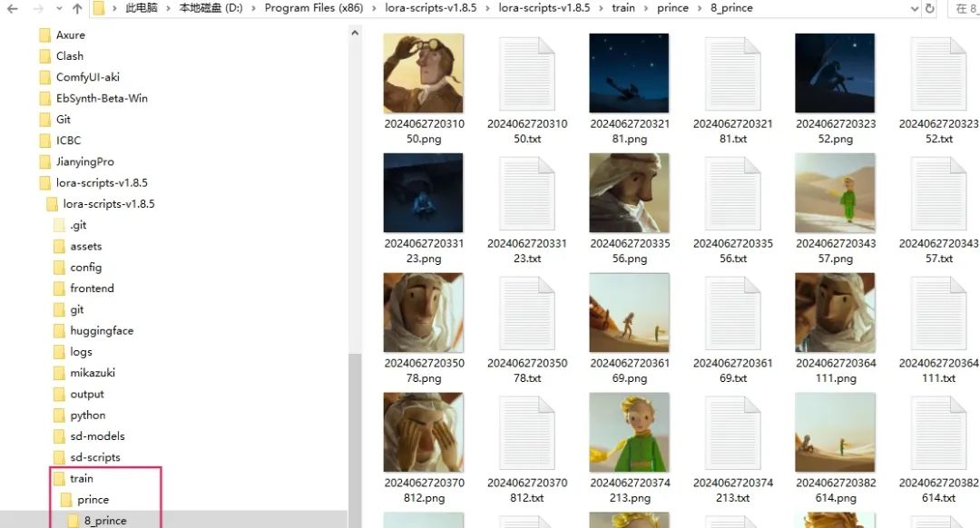Expand chevron after Program Files (x86) breadcrumb
Screen dimensions: 980x528
pyautogui.click(x=374, y=8)
